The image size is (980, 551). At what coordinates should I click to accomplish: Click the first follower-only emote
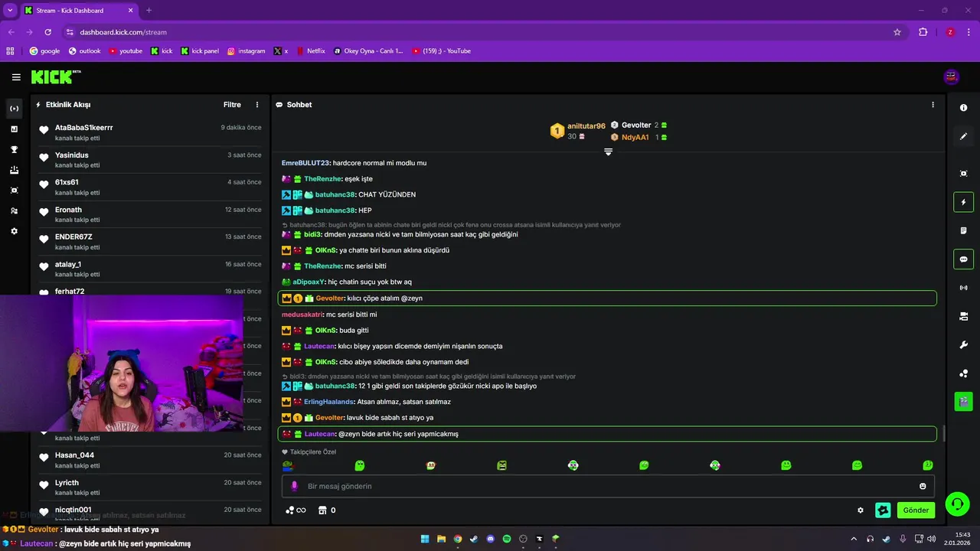[x=288, y=465]
